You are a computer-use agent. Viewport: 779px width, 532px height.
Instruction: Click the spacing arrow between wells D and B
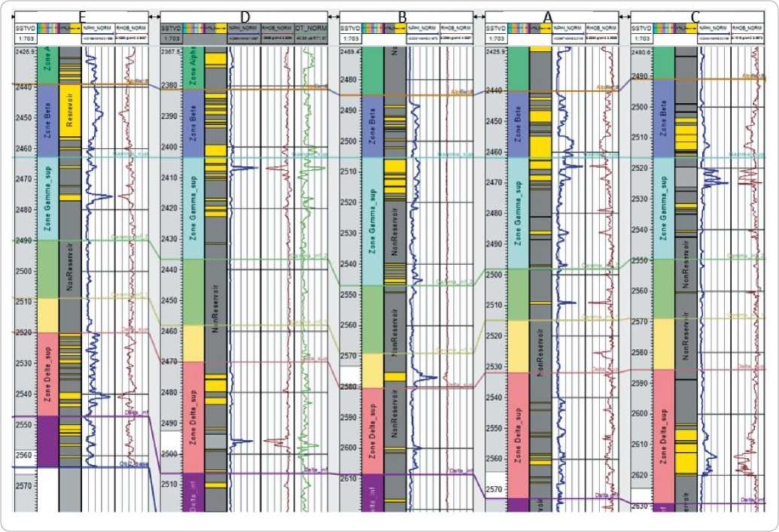pos(333,17)
